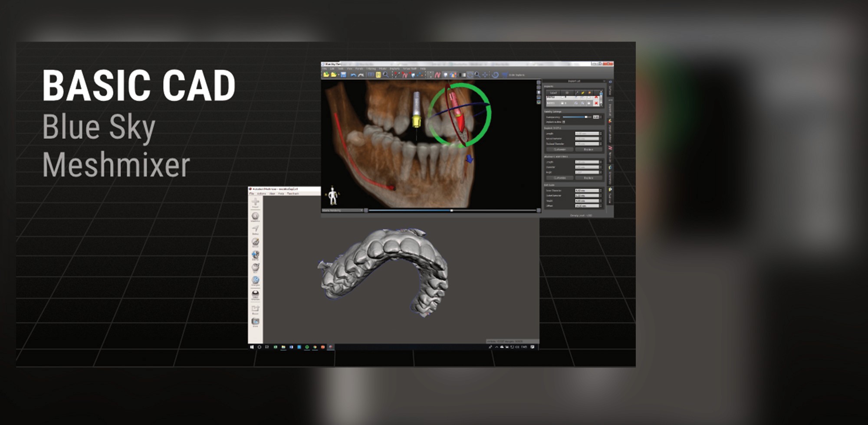Click yellow layout icon in Blue Sky toolbar
Viewport: 868px width, 425px height.
(x=378, y=75)
